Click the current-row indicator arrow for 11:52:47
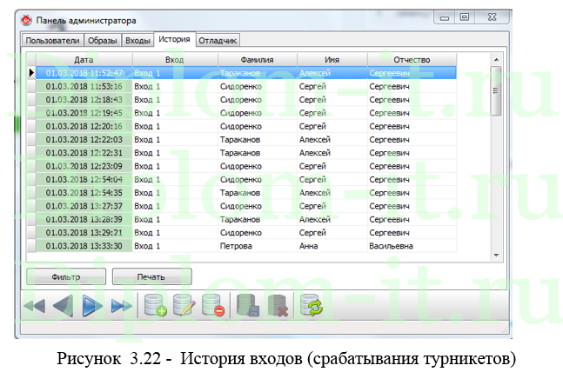 [31, 73]
